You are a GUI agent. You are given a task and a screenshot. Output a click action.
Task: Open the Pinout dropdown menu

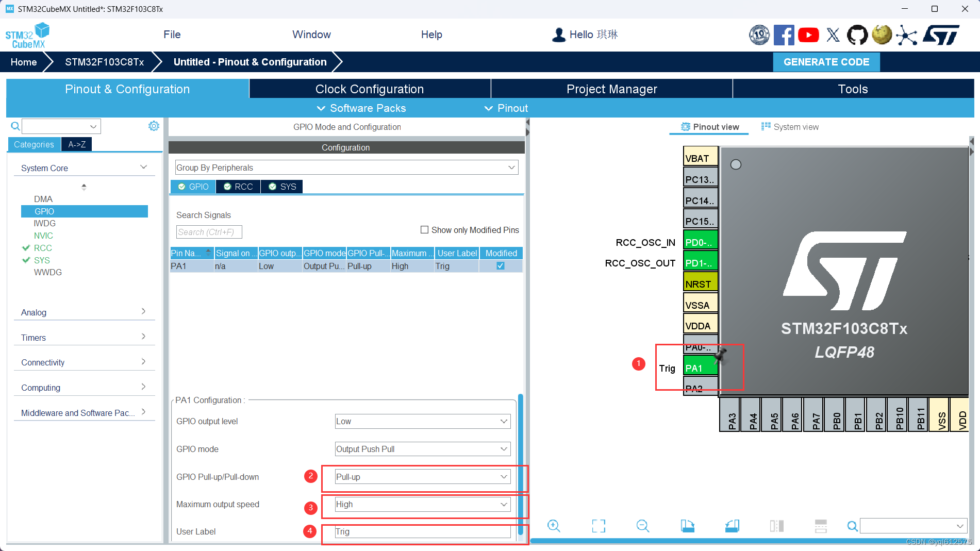click(x=506, y=108)
